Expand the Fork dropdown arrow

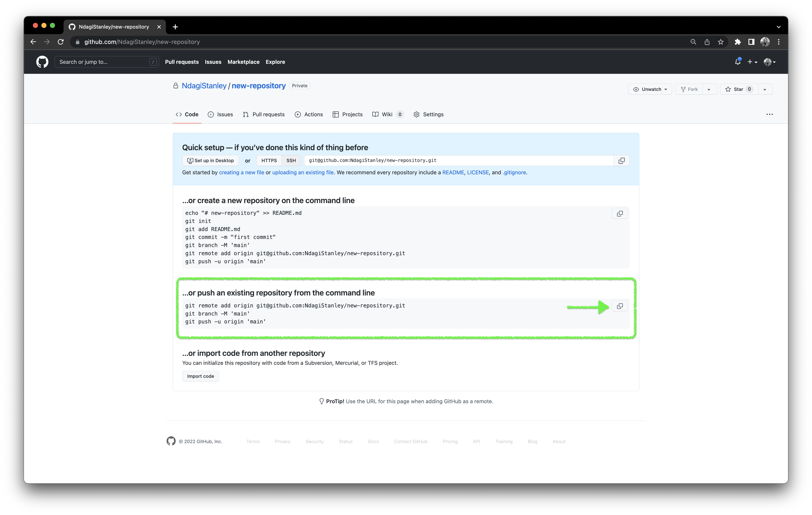[x=709, y=89]
